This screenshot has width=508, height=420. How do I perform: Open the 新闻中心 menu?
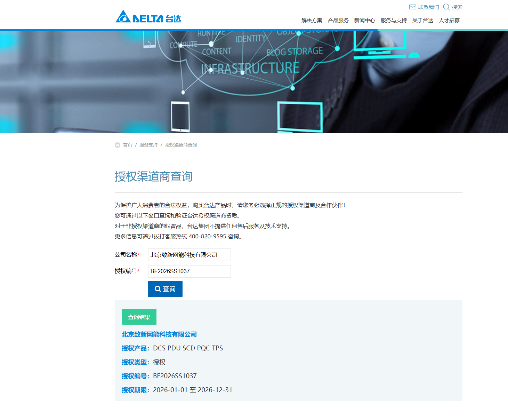[x=365, y=21]
